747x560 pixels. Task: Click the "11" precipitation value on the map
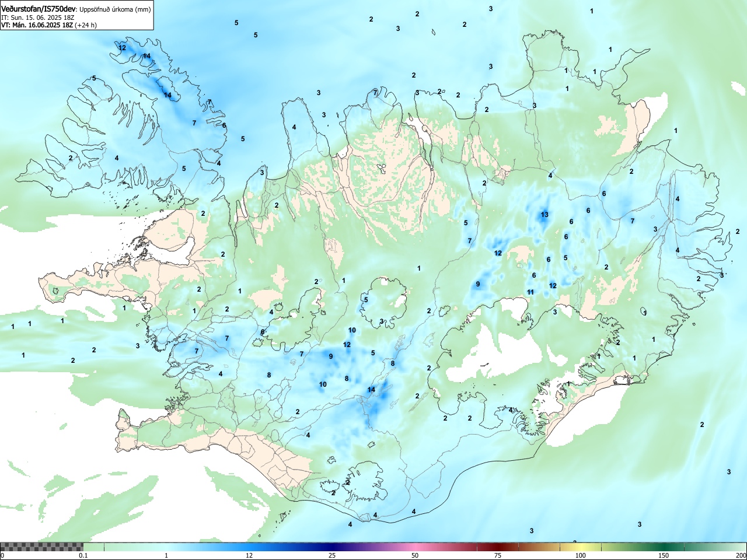point(530,292)
